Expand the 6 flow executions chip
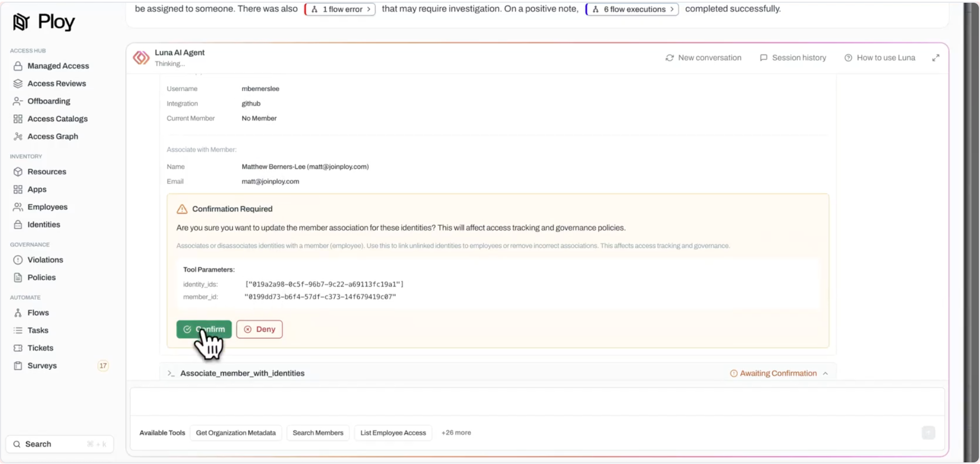980x464 pixels. tap(632, 9)
